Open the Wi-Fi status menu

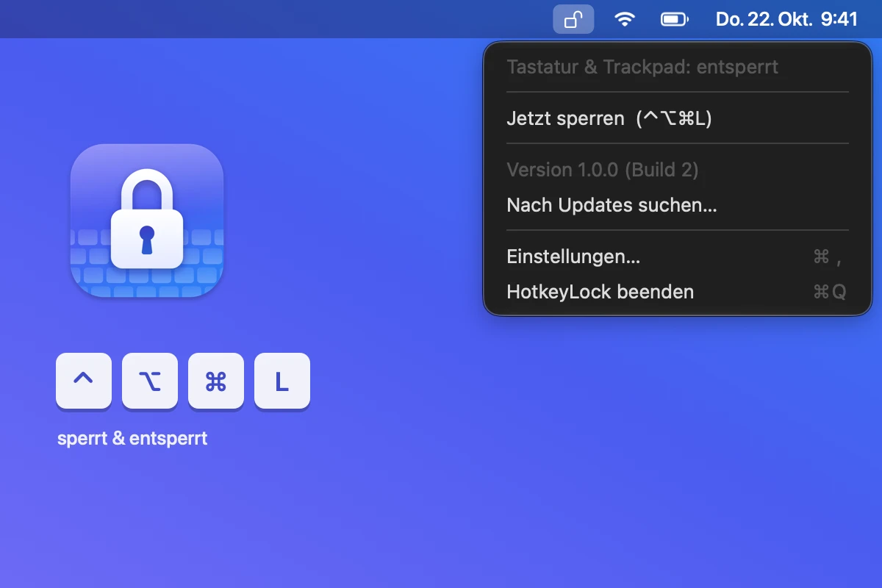625,19
